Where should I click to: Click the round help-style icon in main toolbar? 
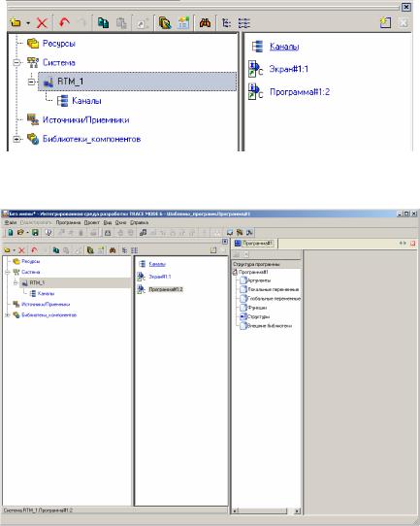pos(48,233)
